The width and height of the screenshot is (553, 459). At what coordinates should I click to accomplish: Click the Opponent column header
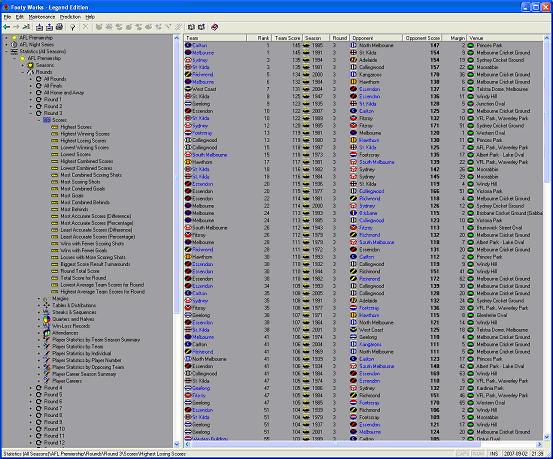click(376, 38)
